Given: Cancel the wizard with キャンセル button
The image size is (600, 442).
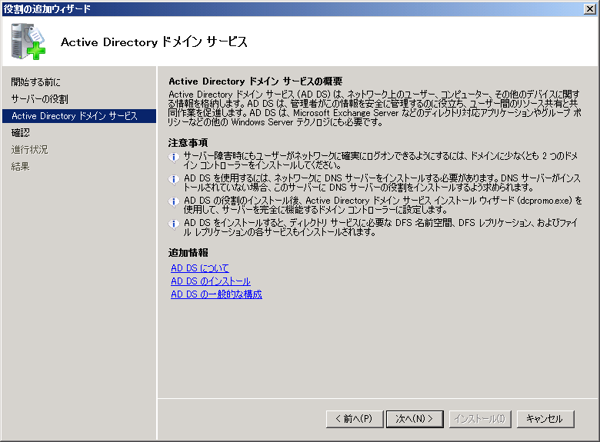Looking at the screenshot, I should point(545,419).
